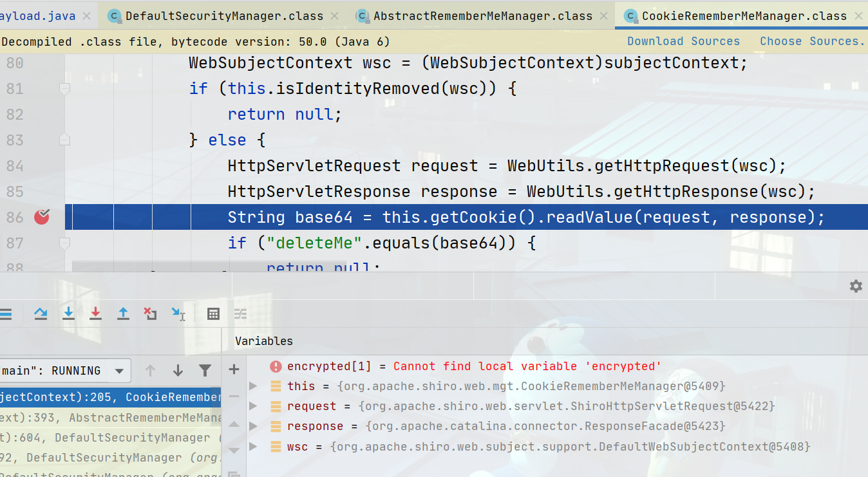Click line number 80 in gutter

(x=15, y=62)
